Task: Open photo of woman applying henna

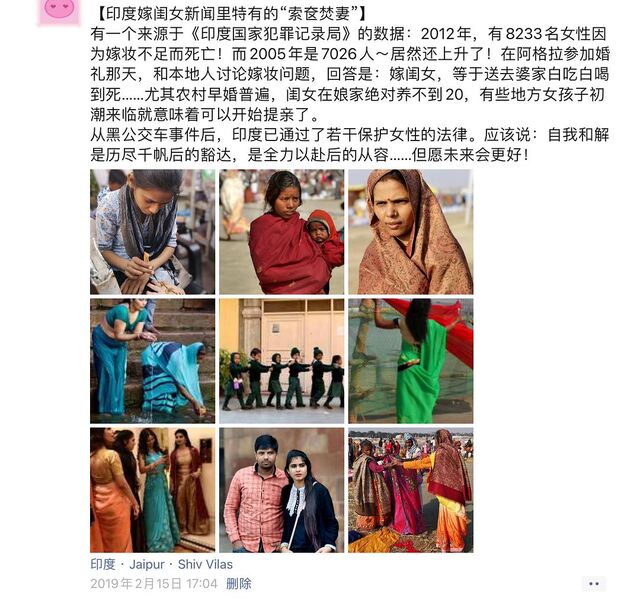Action: (153, 232)
